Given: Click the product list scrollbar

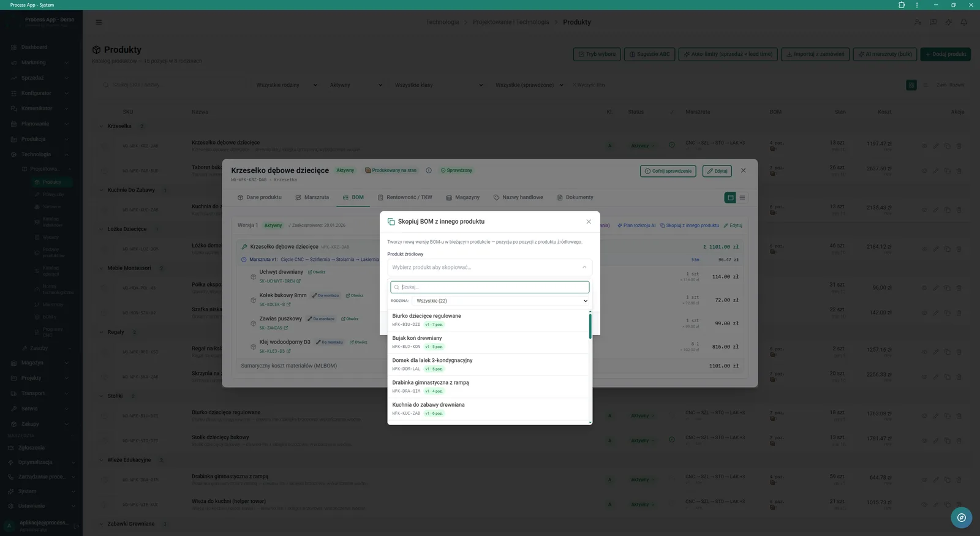Looking at the screenshot, I should 590,326.
